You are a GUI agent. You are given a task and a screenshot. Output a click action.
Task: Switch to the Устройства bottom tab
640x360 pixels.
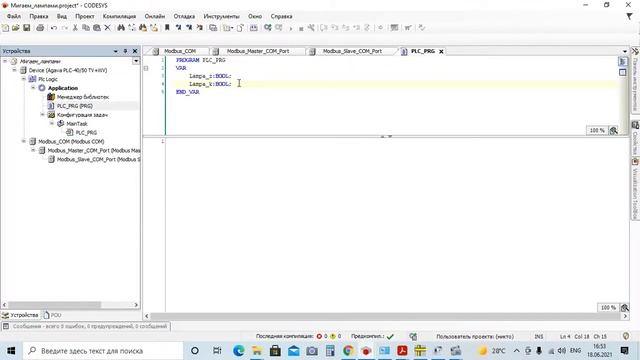coord(20,315)
